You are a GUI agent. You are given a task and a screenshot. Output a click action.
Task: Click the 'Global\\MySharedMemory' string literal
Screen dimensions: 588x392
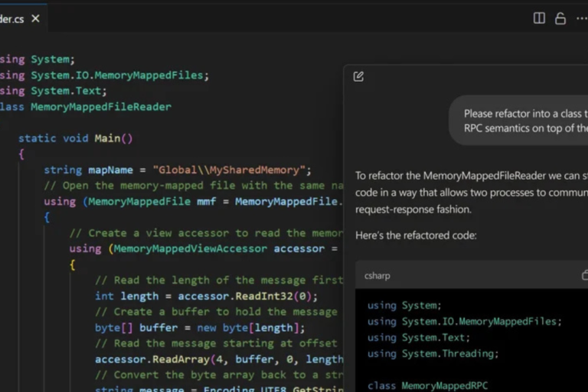pyautogui.click(x=229, y=170)
